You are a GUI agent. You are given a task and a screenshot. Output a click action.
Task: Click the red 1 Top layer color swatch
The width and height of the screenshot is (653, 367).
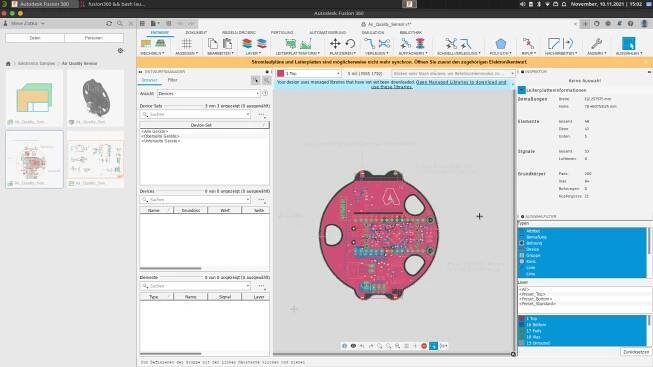(281, 73)
